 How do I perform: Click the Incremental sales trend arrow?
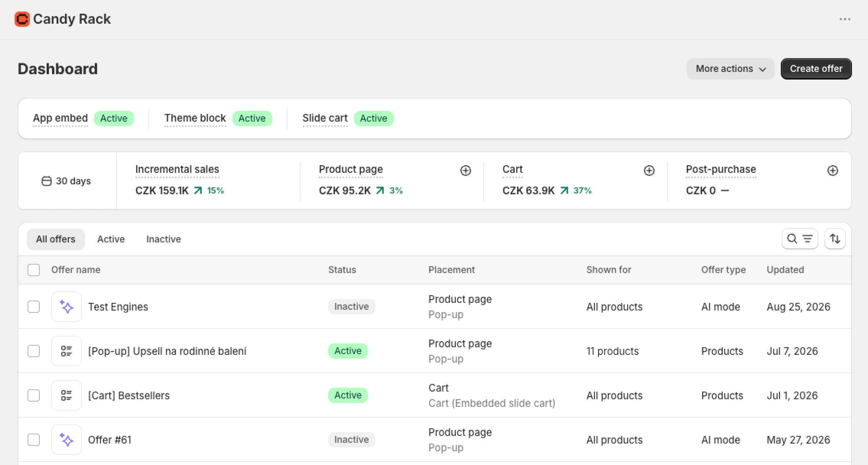pos(198,190)
